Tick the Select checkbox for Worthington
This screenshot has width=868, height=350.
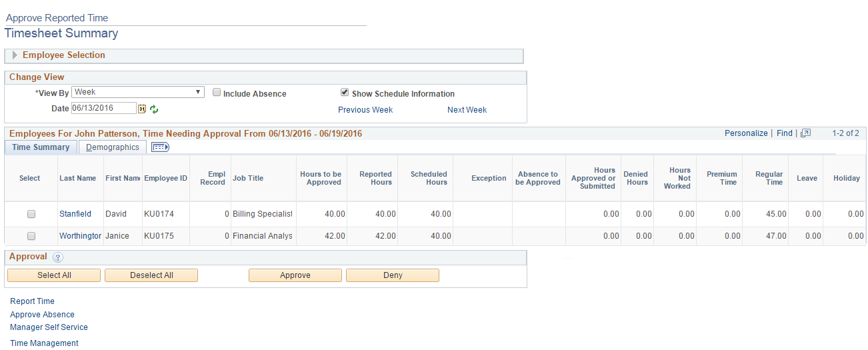click(31, 236)
